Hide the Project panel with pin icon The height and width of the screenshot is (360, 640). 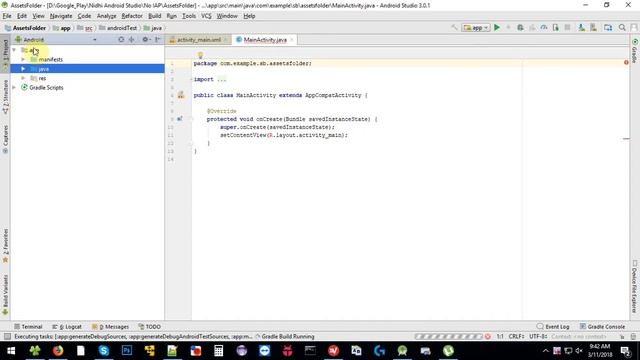click(158, 40)
